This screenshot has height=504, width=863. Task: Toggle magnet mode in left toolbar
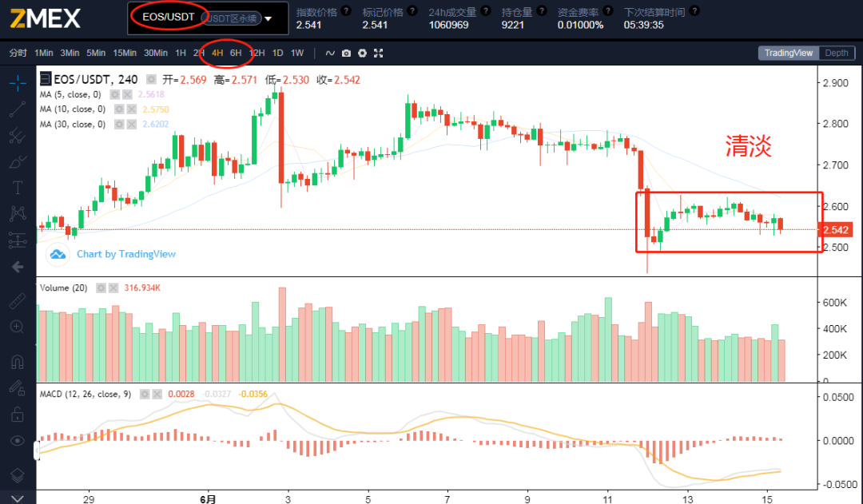(17, 362)
